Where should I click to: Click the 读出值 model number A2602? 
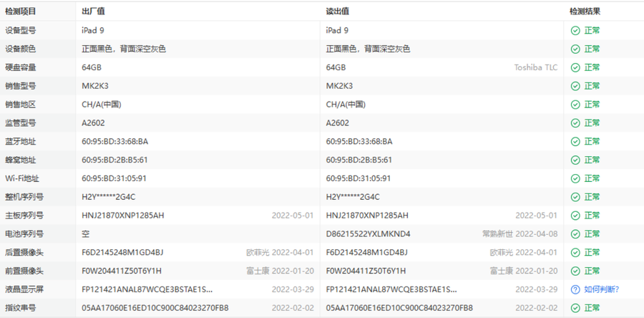point(337,122)
